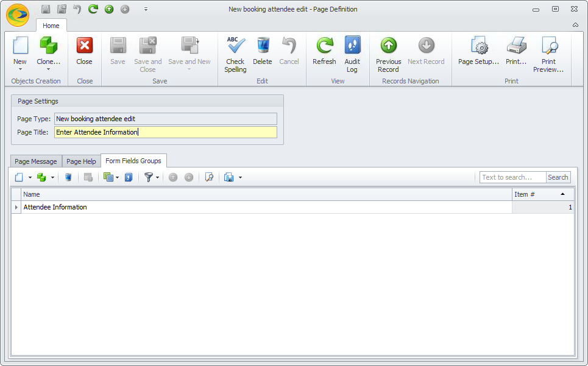Expand the Attendee Information row
Viewport: 588px width, 366px height.
(16, 207)
